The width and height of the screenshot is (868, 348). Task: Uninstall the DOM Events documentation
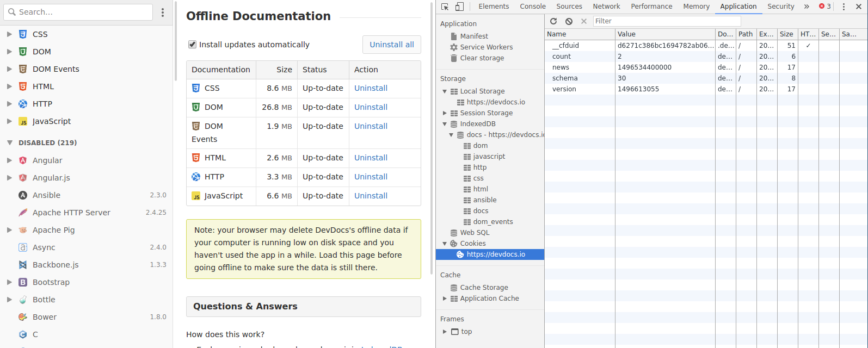point(371,126)
